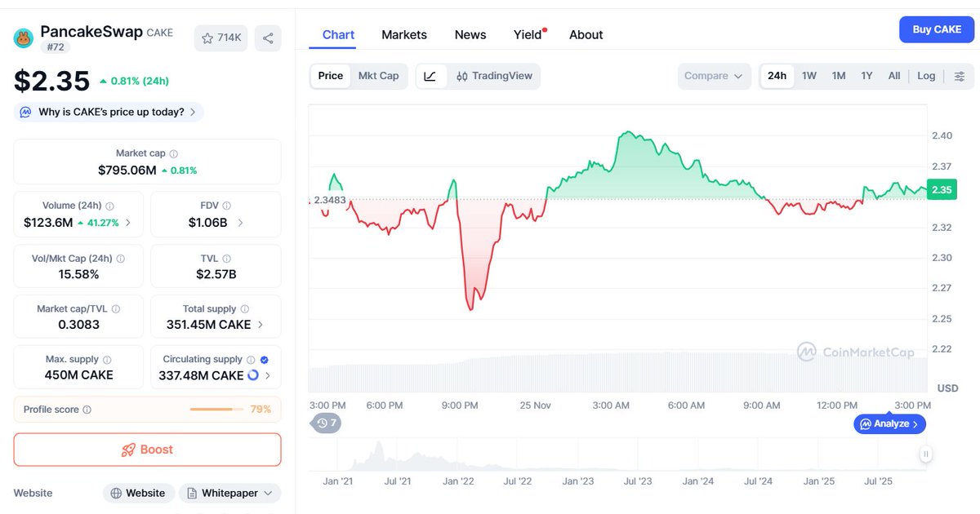Click the $2.57B TVL value
The width and height of the screenshot is (980, 514).
(216, 274)
